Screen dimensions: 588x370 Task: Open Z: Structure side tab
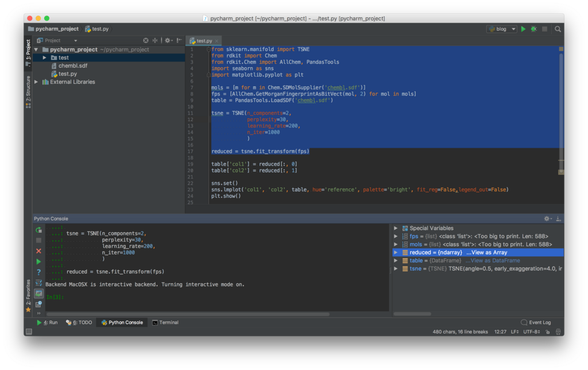point(28,92)
